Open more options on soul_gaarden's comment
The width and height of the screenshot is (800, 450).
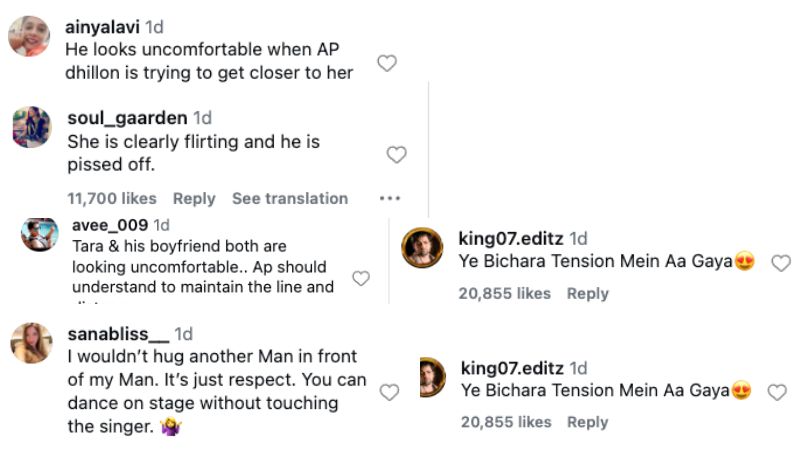pyautogui.click(x=390, y=198)
